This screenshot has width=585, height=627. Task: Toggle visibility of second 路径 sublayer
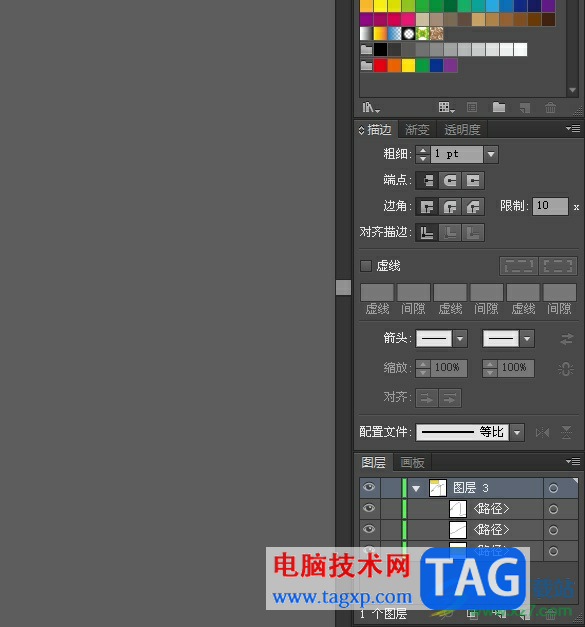(369, 529)
